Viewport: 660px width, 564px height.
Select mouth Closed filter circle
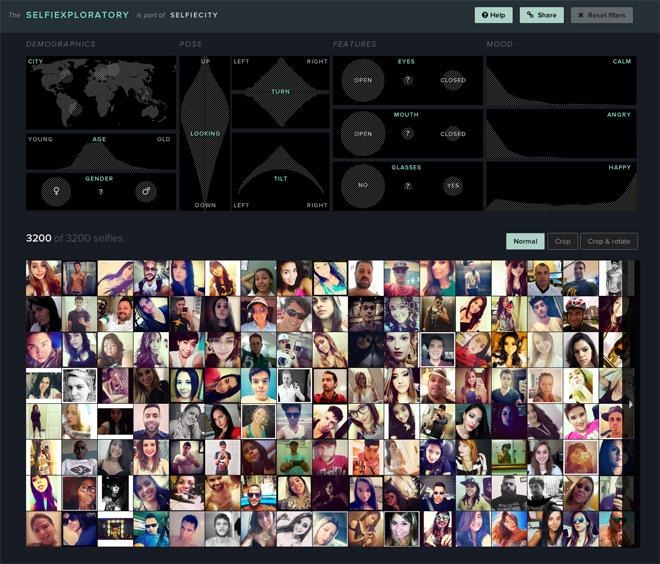452,133
